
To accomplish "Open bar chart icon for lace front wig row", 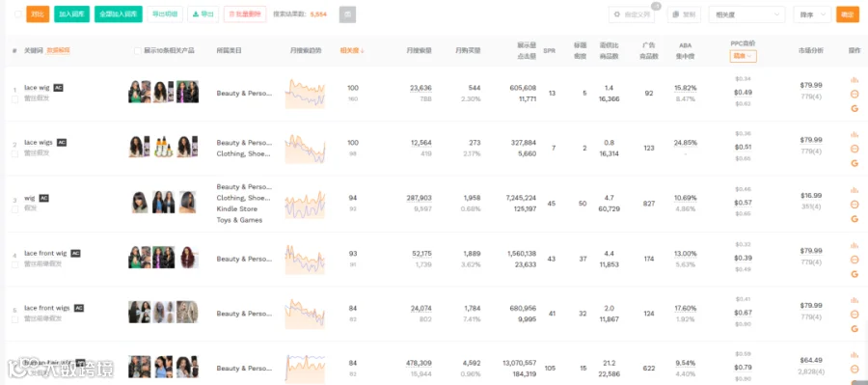I will pyautogui.click(x=854, y=245).
